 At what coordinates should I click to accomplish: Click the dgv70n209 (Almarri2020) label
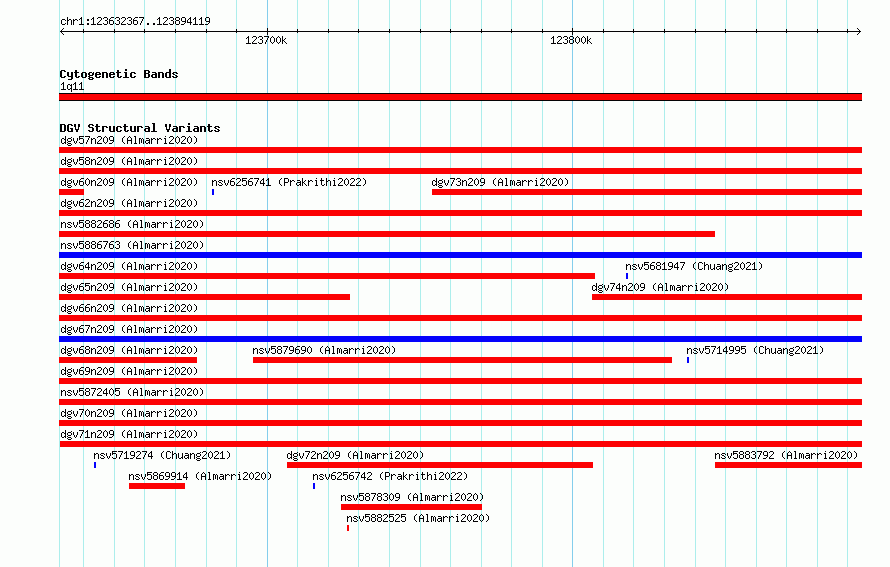click(x=129, y=413)
